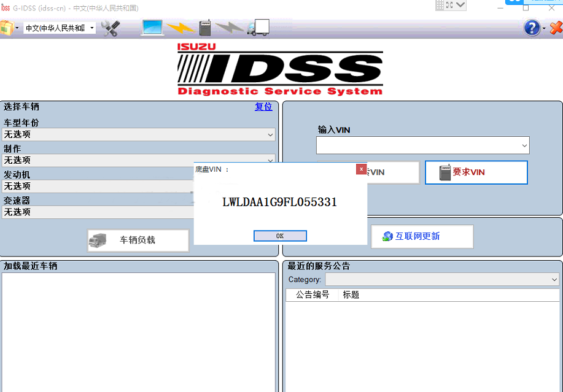Open the Category dropdown
The image size is (563, 392).
coord(442,279)
